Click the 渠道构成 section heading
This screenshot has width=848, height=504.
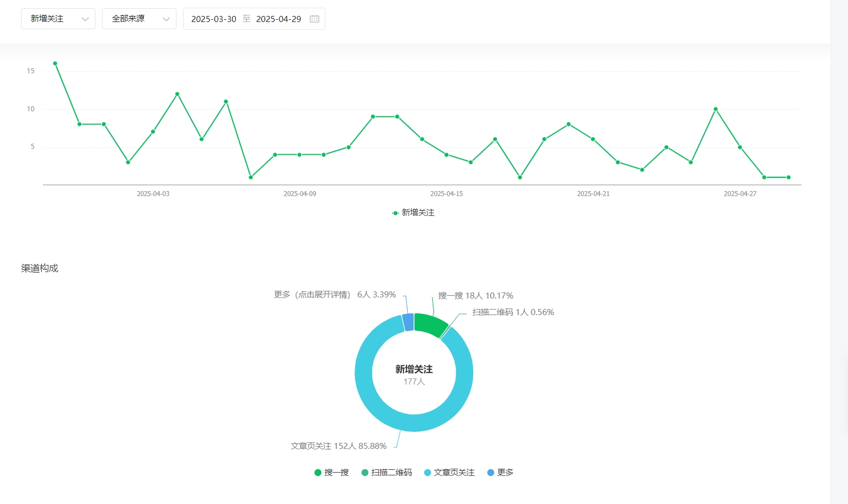pos(40,268)
